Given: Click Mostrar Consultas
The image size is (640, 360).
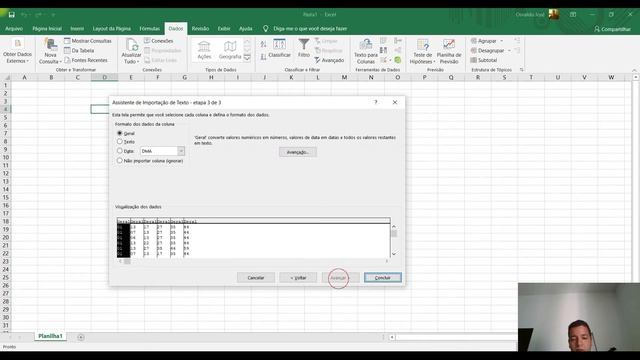Looking at the screenshot, I should coord(88,41).
